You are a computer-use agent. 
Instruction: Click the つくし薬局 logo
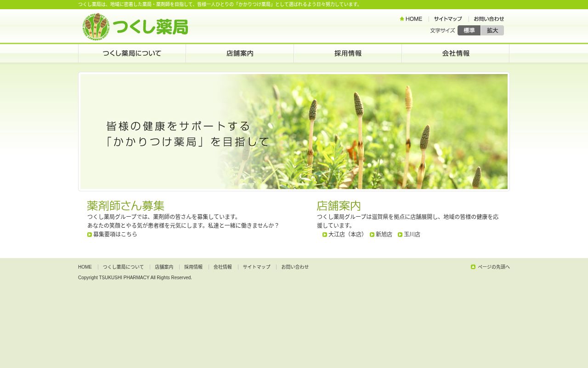pos(135,27)
